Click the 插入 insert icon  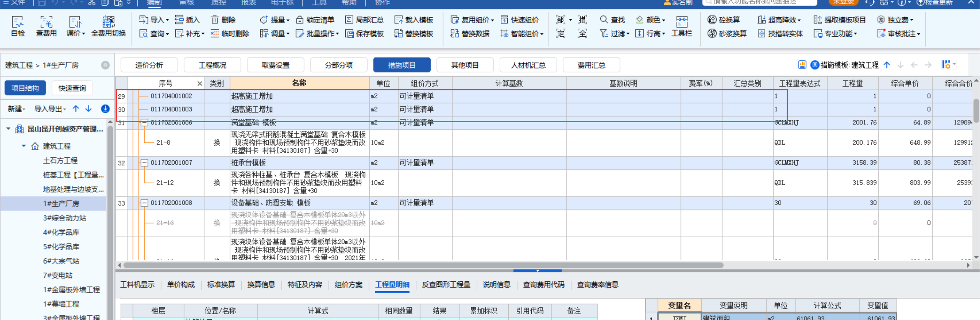point(179,20)
